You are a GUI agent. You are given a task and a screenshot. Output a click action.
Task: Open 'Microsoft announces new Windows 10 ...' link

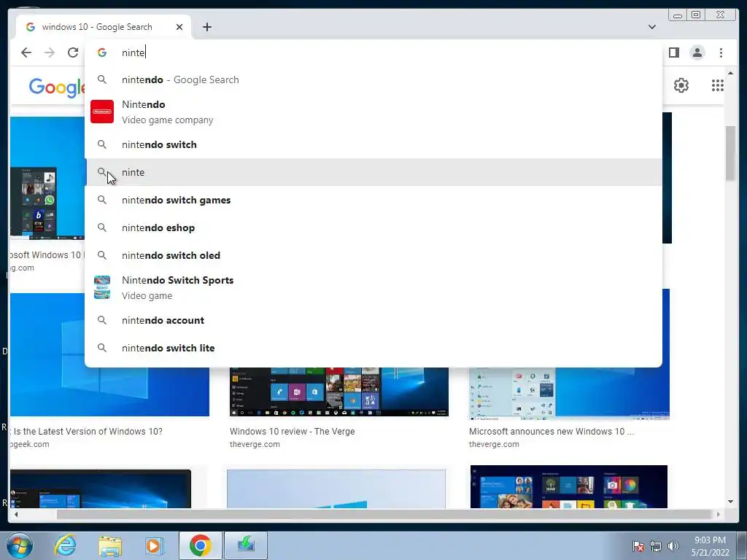pyautogui.click(x=551, y=432)
